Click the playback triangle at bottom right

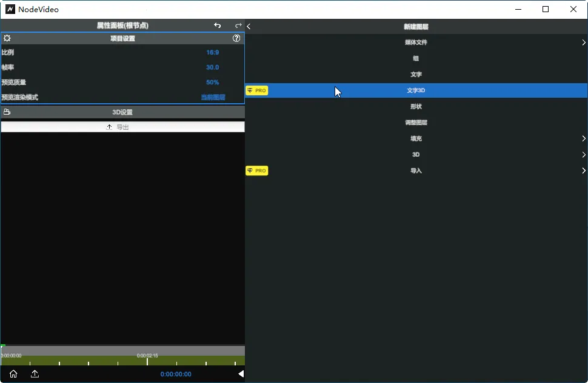pos(241,374)
